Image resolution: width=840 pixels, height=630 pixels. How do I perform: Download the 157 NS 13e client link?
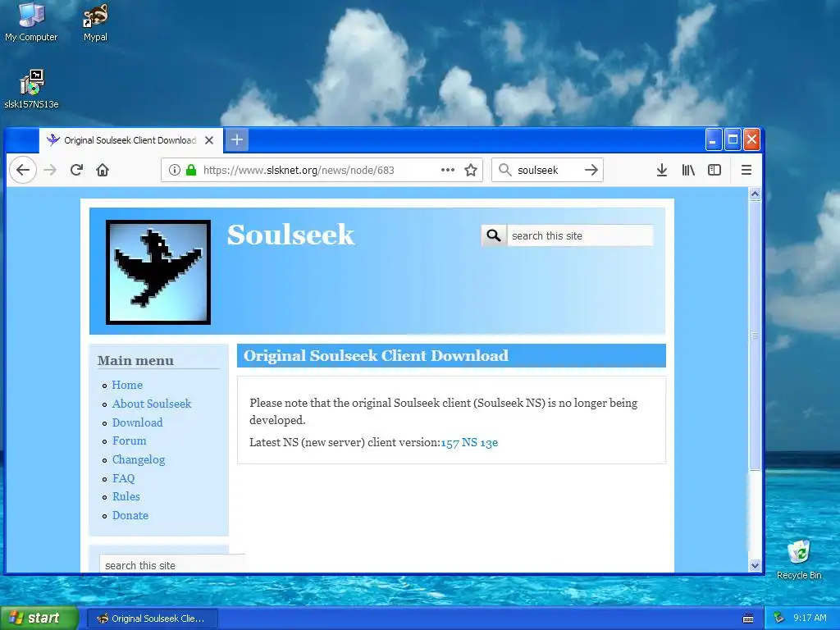click(x=469, y=442)
